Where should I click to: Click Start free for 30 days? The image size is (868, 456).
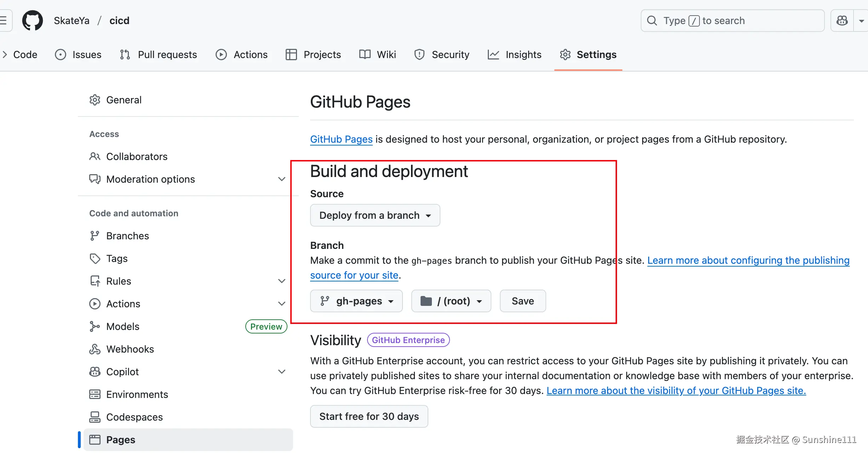tap(369, 416)
